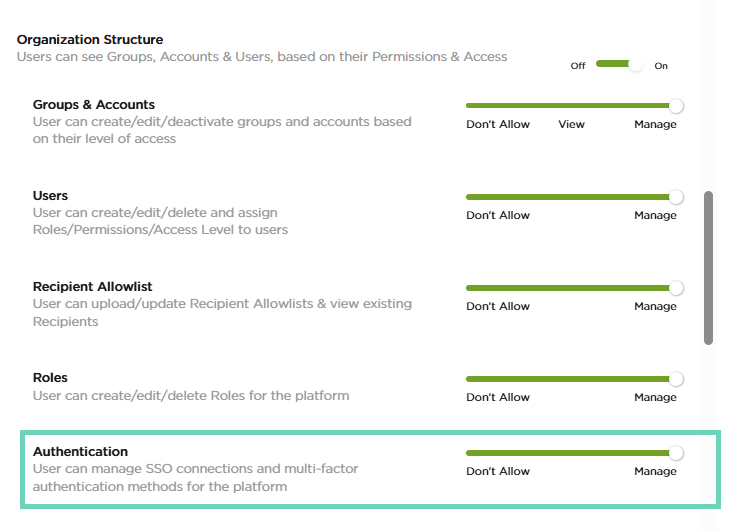Click the Users slider handle

click(676, 196)
